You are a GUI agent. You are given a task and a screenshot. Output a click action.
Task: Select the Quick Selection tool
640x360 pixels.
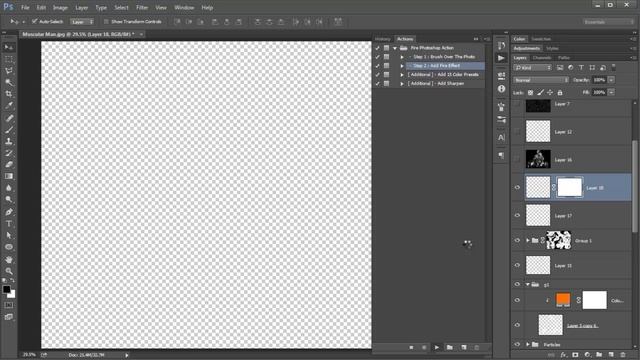point(9,82)
